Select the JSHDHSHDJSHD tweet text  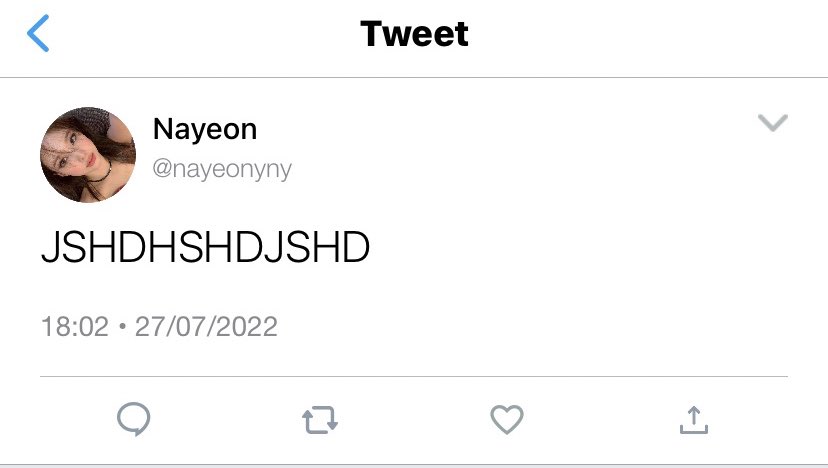pos(205,247)
